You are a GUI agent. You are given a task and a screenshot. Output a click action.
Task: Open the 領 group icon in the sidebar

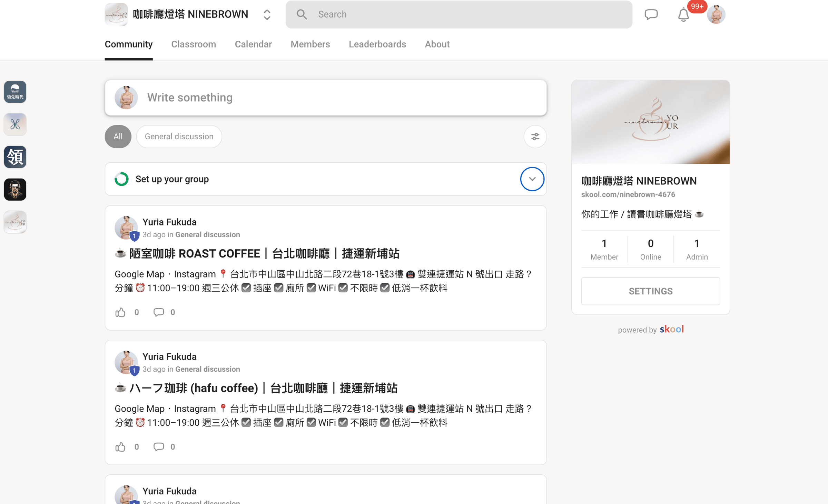coord(15,157)
